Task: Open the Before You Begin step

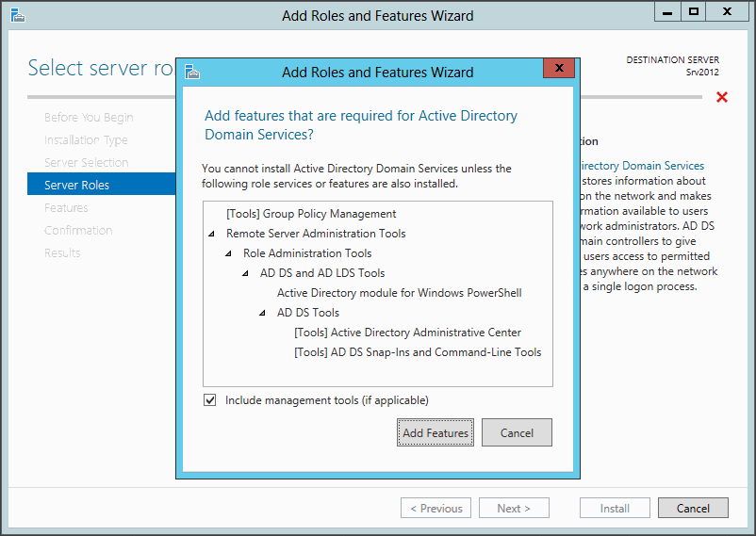Action: (89, 117)
